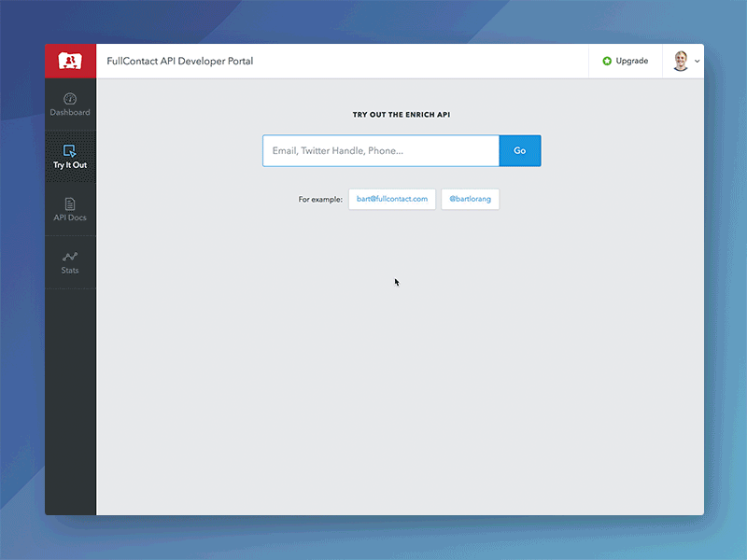Open the Dashboard menu label

[70, 112]
